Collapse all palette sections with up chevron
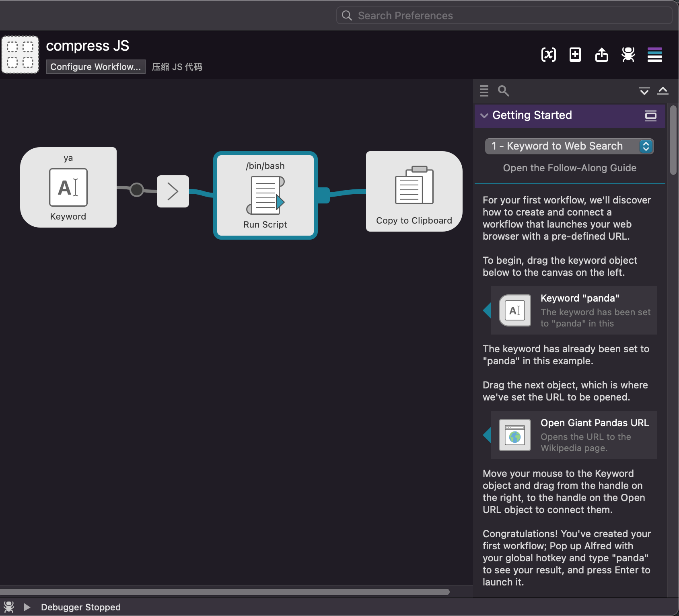The height and width of the screenshot is (616, 679). point(663,91)
